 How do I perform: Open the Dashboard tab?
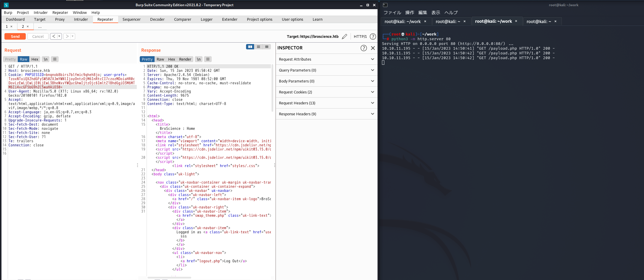click(15, 20)
